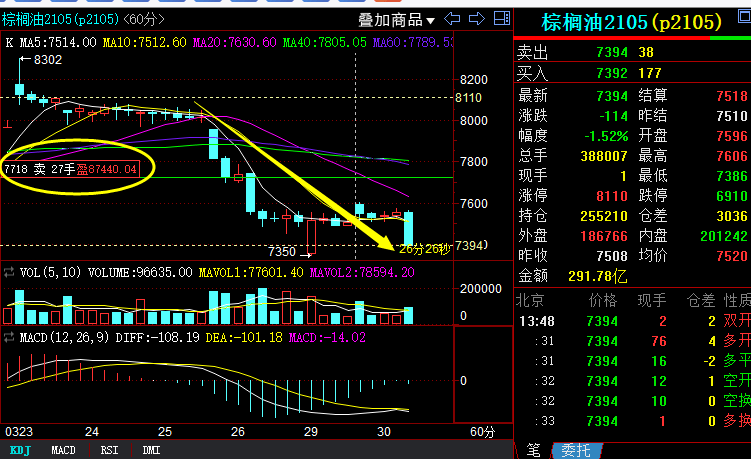Click the 买入 bid price 7392
This screenshot has width=751, height=459.
(x=611, y=72)
